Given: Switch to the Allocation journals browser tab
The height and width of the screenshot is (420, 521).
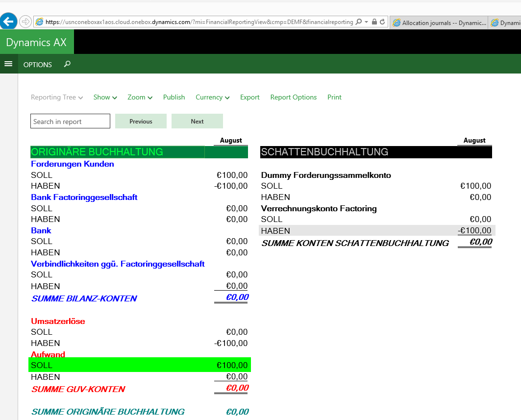Looking at the screenshot, I should (439, 23).
